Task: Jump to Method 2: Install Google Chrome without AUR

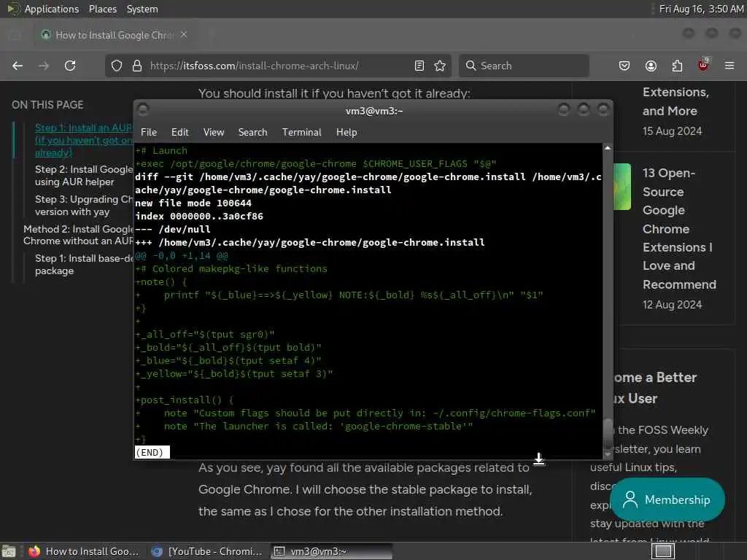Action: click(x=78, y=235)
